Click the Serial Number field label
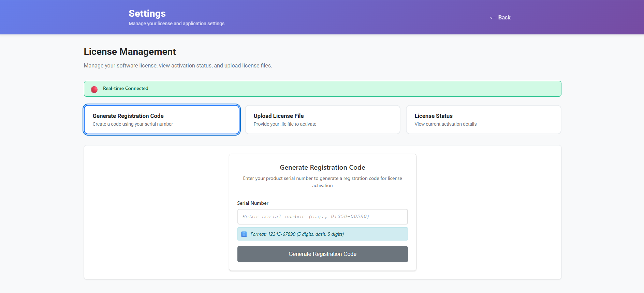 point(253,203)
